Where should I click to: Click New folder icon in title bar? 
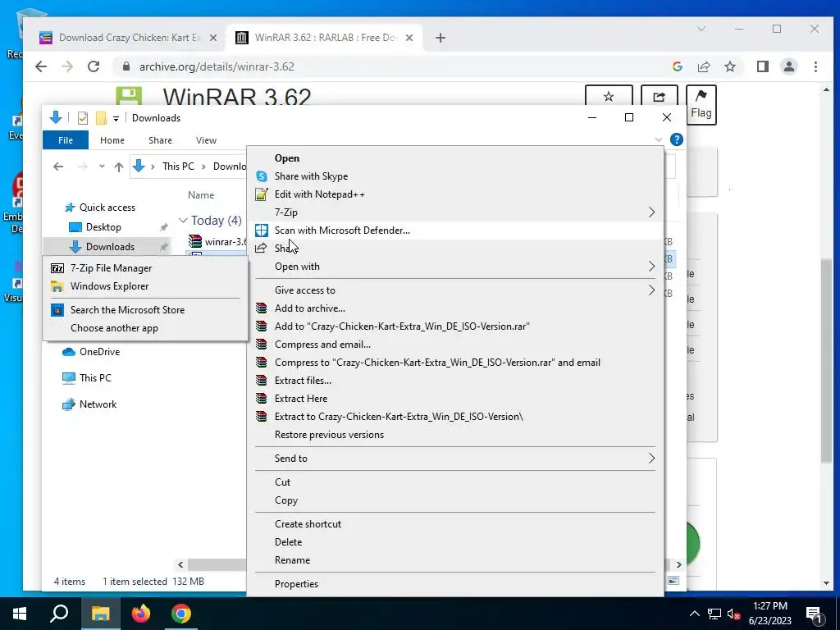point(101,118)
